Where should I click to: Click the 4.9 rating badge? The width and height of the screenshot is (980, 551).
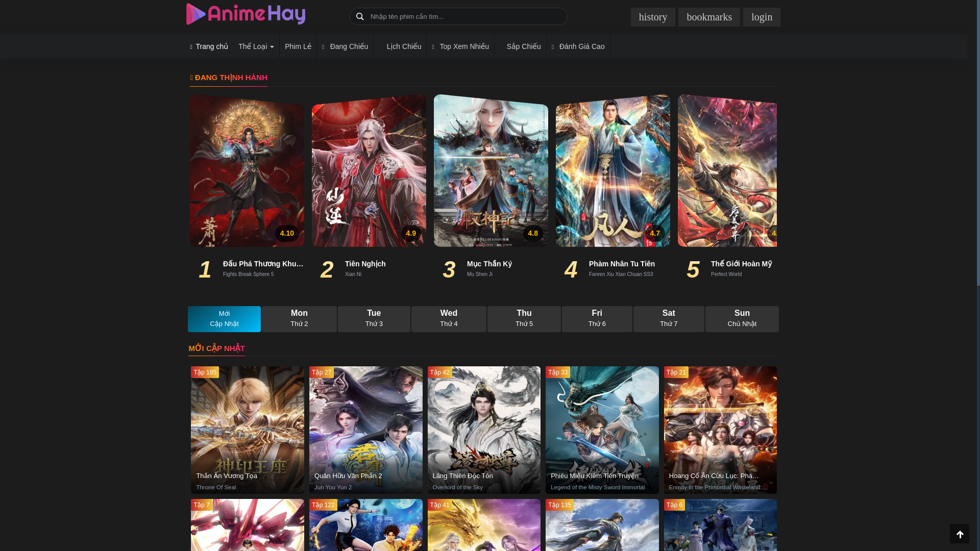pos(411,233)
